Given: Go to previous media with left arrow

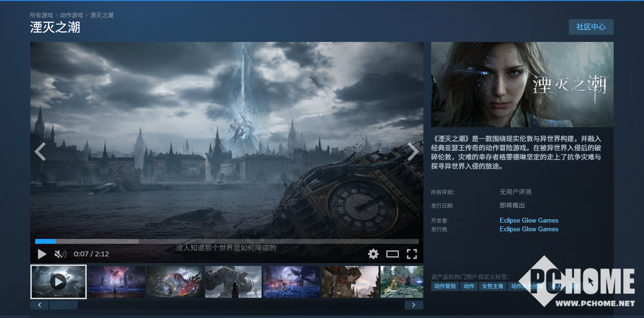Looking at the screenshot, I should pos(40,152).
